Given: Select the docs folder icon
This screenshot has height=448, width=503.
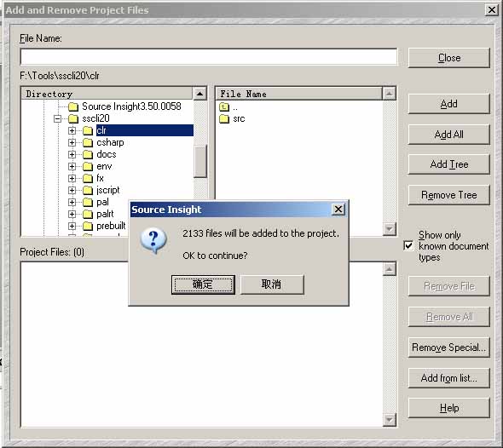Looking at the screenshot, I should click(88, 154).
